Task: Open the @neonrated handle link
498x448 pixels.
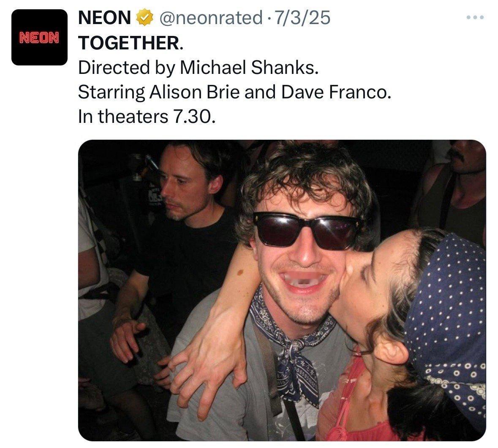Action: click(210, 18)
